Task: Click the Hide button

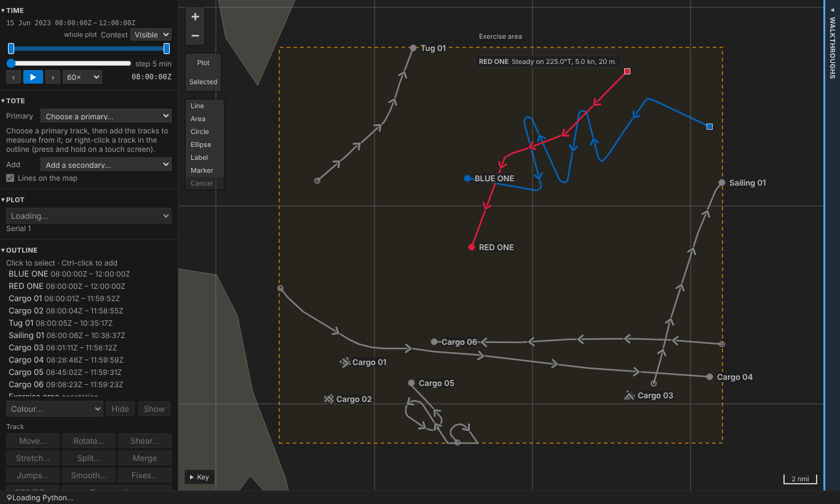Action: (121, 409)
